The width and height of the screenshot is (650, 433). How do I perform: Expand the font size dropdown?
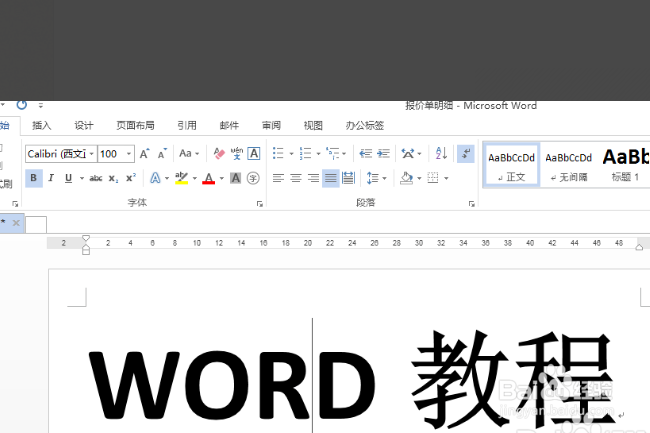point(129,154)
